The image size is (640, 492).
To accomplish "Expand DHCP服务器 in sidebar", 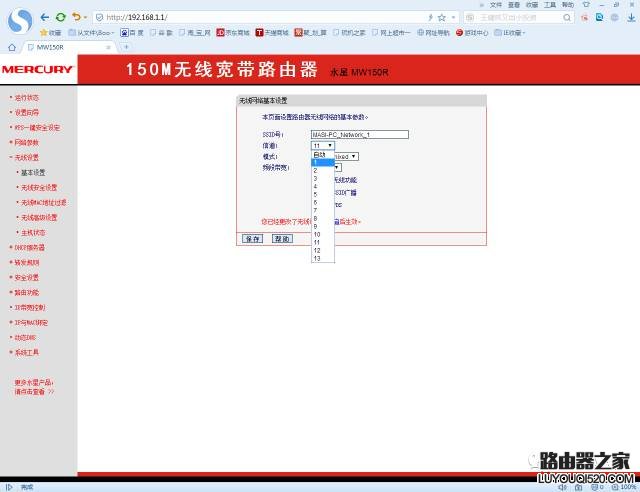I will pos(29,247).
